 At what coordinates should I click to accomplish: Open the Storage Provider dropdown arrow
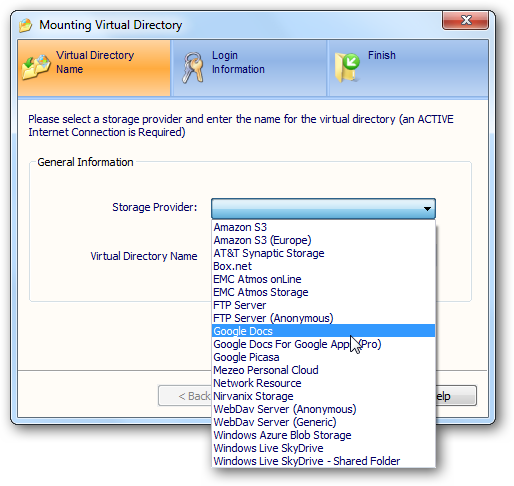click(x=427, y=209)
